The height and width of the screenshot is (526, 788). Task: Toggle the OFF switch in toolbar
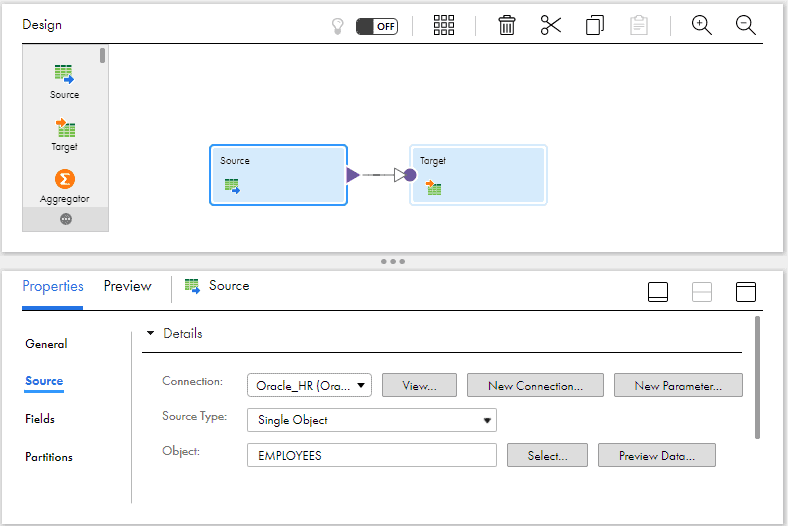click(x=377, y=26)
